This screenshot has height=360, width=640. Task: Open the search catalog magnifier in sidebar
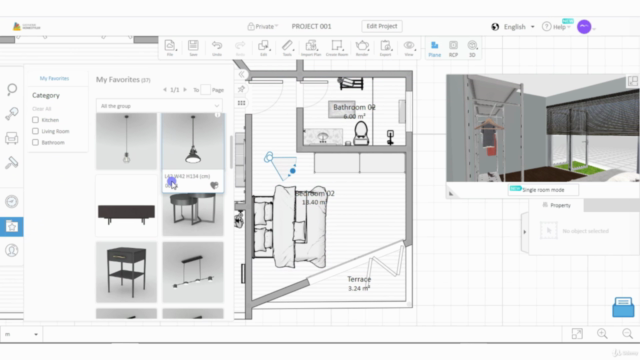point(12,89)
